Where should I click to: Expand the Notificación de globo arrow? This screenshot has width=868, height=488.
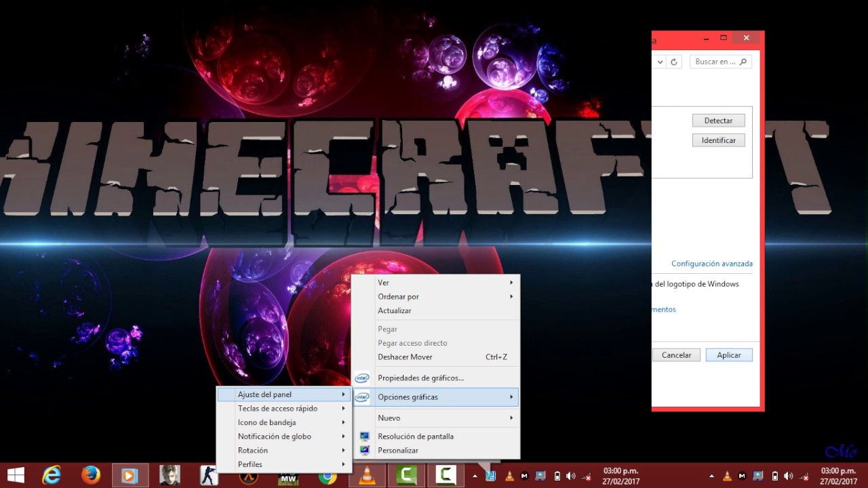(x=343, y=436)
